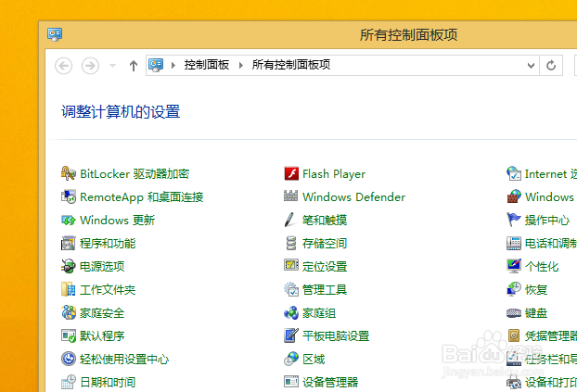Open the 个性化 text link
Viewport: 577px width, 392px height.
coord(542,267)
